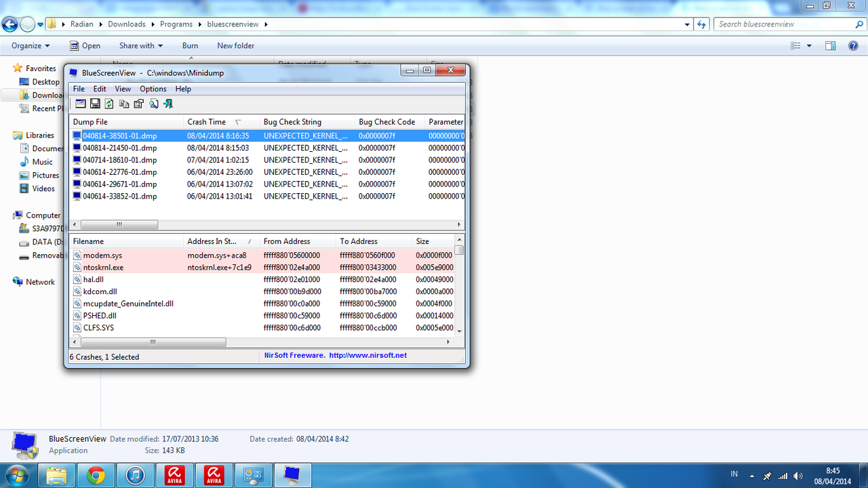Image resolution: width=868 pixels, height=488 pixels.
Task: Click the file icon beside modem.sys
Action: (77, 256)
